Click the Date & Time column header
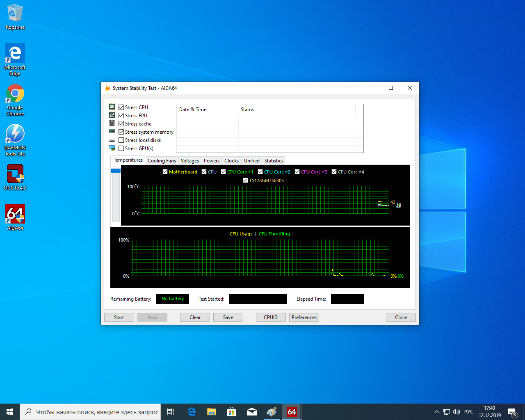The width and height of the screenshot is (525, 420). tap(207, 110)
